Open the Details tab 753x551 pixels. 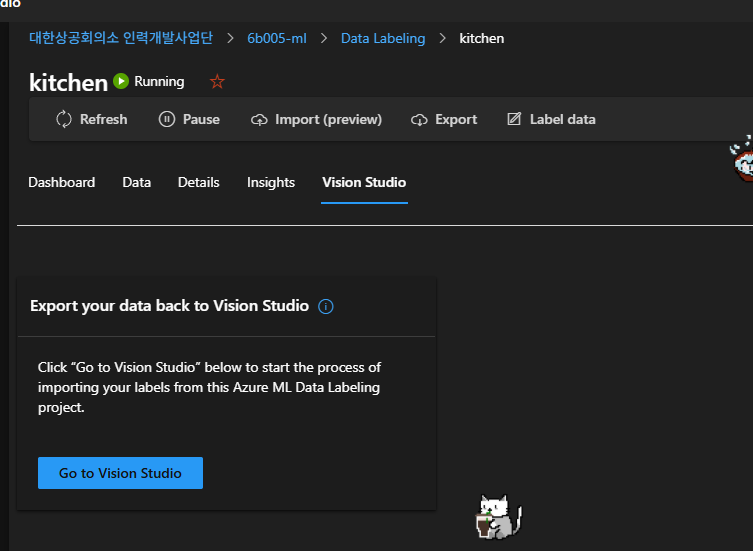pos(198,183)
